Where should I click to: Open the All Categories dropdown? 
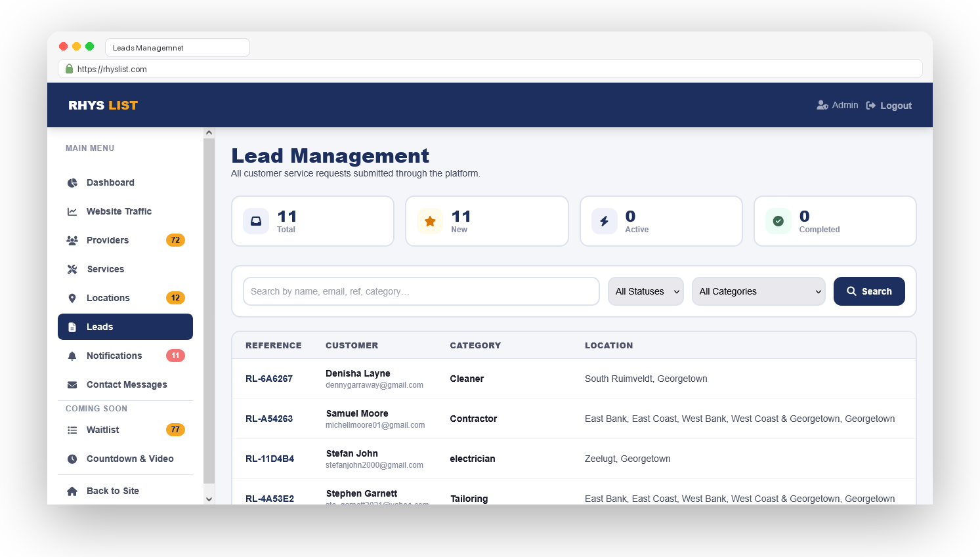[759, 291]
